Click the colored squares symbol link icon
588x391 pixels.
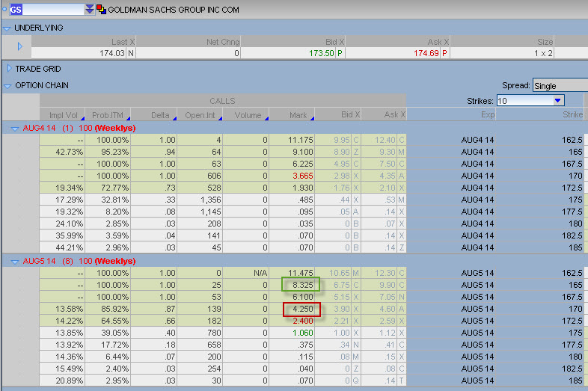point(101,10)
